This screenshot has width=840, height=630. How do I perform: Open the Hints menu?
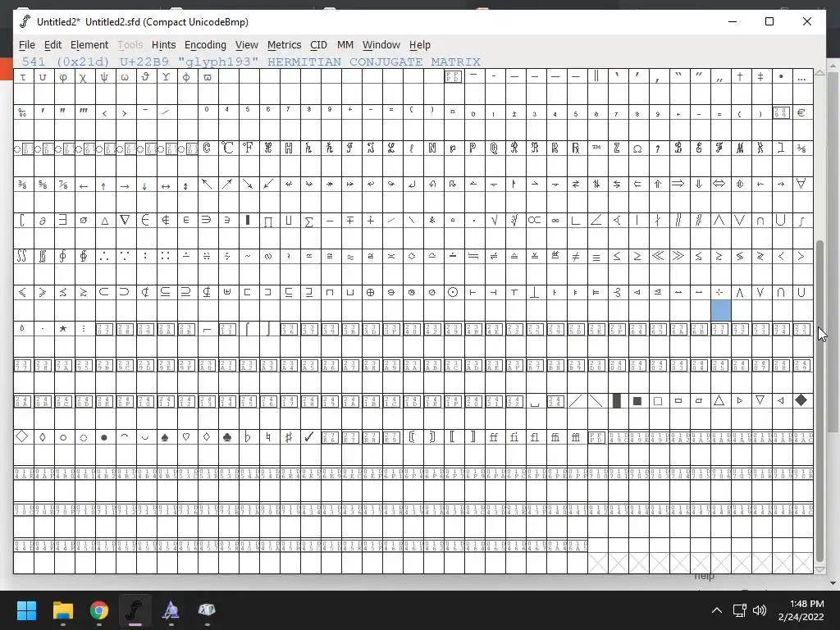(x=163, y=45)
